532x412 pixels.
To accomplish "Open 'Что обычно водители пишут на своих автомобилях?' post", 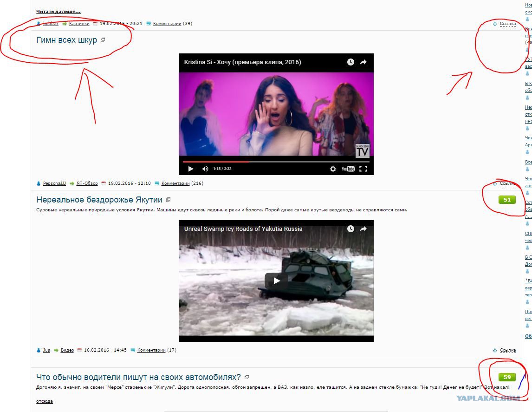I will pos(138,377).
